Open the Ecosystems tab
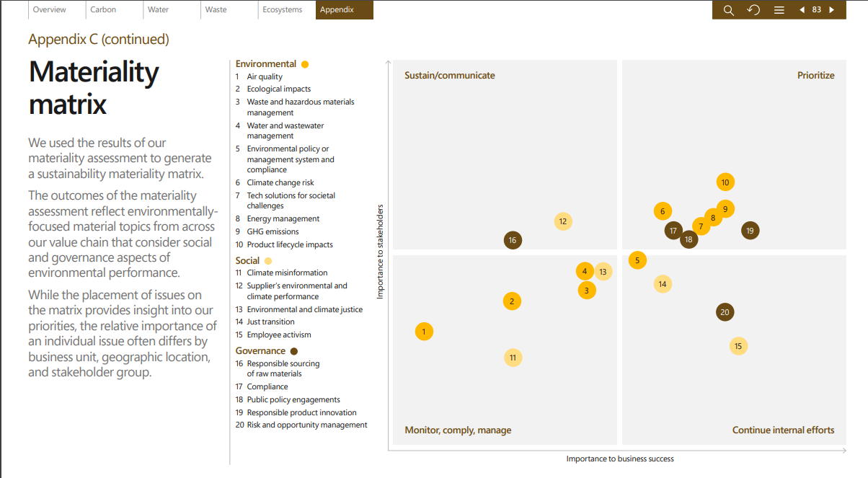 point(283,10)
